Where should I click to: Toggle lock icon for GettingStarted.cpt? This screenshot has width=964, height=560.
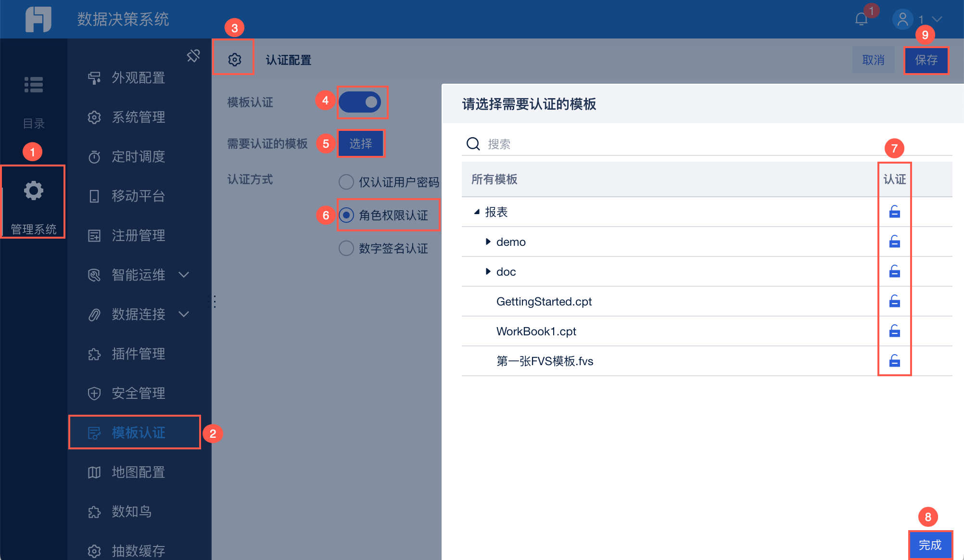tap(894, 301)
